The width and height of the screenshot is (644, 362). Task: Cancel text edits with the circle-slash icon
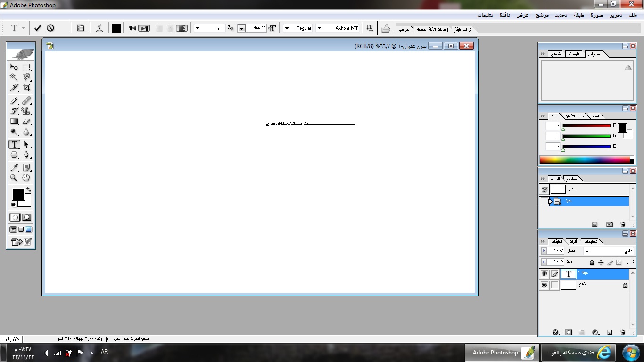coord(50,28)
